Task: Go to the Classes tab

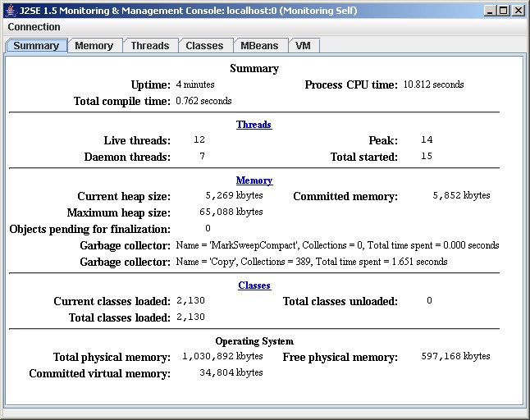Action: click(204, 46)
